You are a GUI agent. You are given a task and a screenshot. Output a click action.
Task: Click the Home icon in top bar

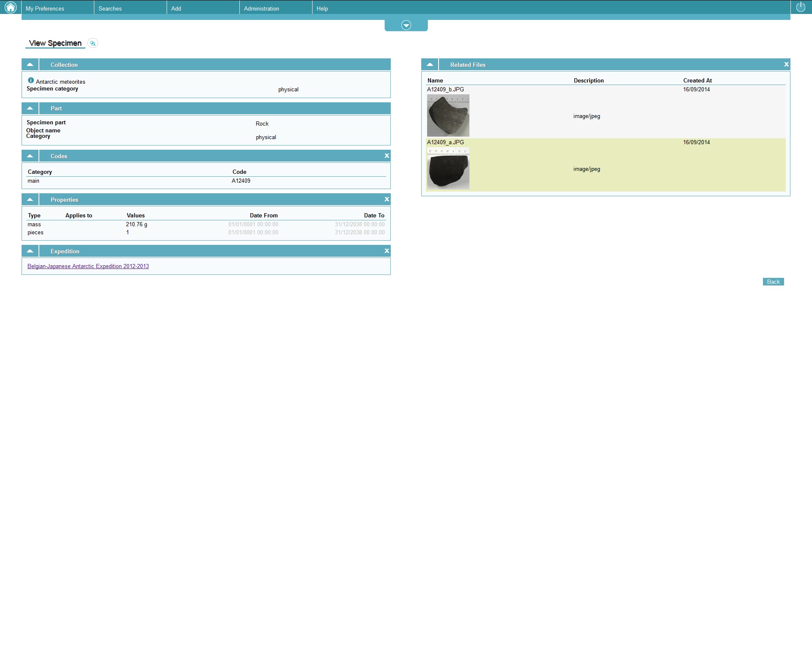pyautogui.click(x=10, y=7)
